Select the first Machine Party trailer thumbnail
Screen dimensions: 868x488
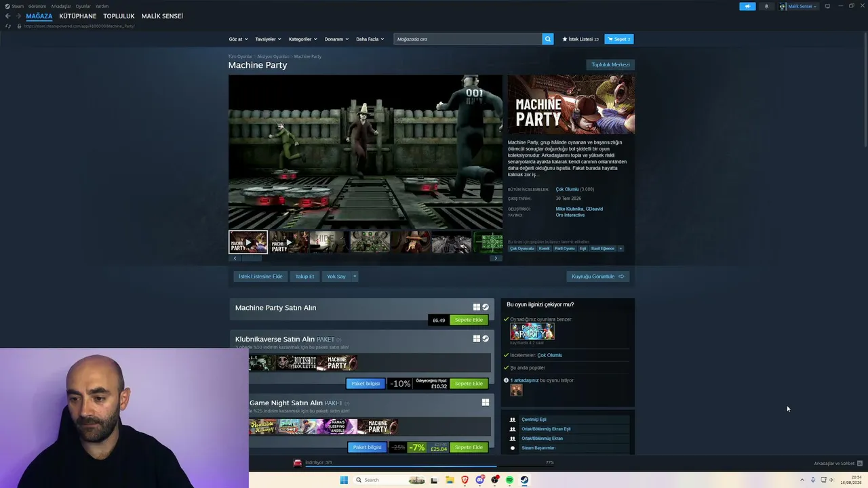pos(248,242)
